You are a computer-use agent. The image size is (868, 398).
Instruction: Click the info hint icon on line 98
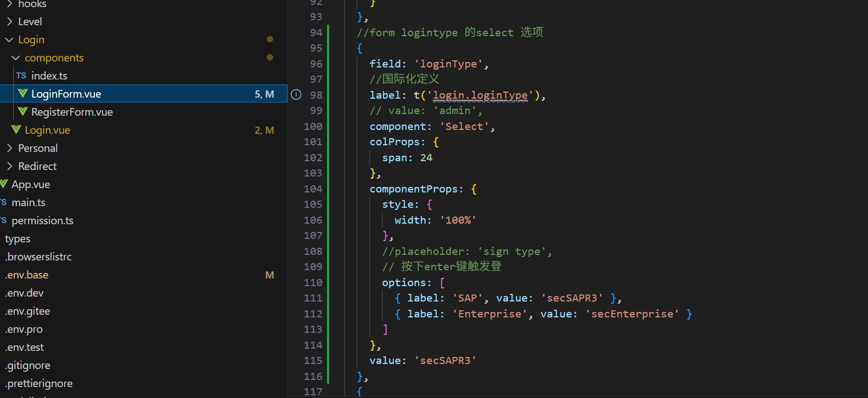[296, 94]
